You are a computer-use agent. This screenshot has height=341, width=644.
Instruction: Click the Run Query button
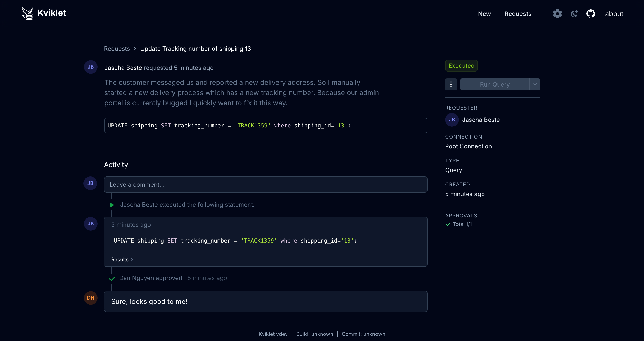(495, 84)
